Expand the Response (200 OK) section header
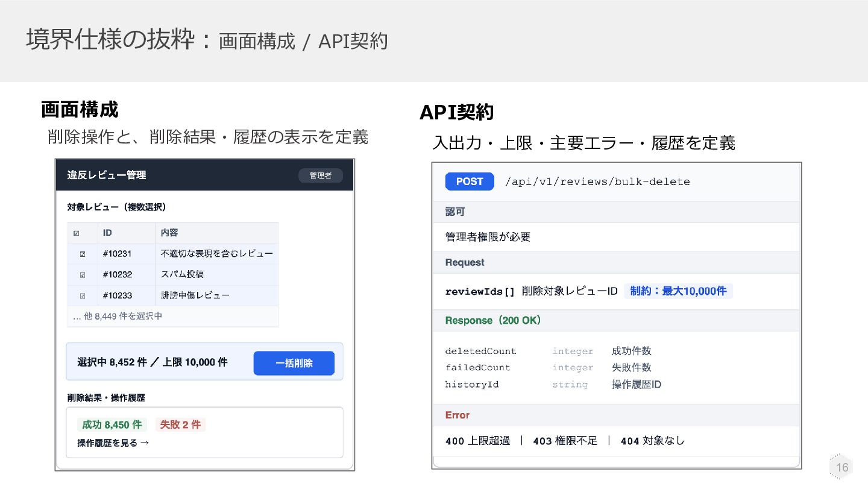Viewport: 868px width, 489px height. coord(616,320)
